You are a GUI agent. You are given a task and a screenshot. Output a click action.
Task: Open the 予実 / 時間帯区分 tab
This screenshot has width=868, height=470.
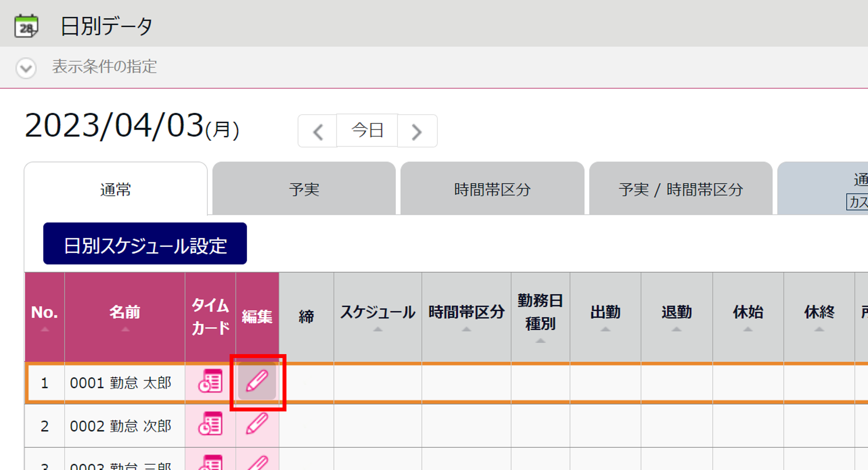point(681,189)
